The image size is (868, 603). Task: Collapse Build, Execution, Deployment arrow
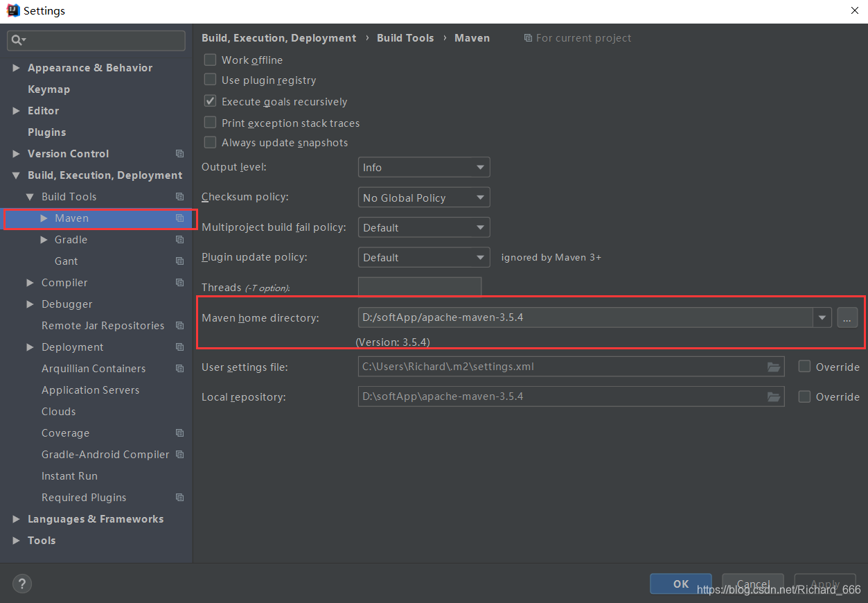(16, 175)
